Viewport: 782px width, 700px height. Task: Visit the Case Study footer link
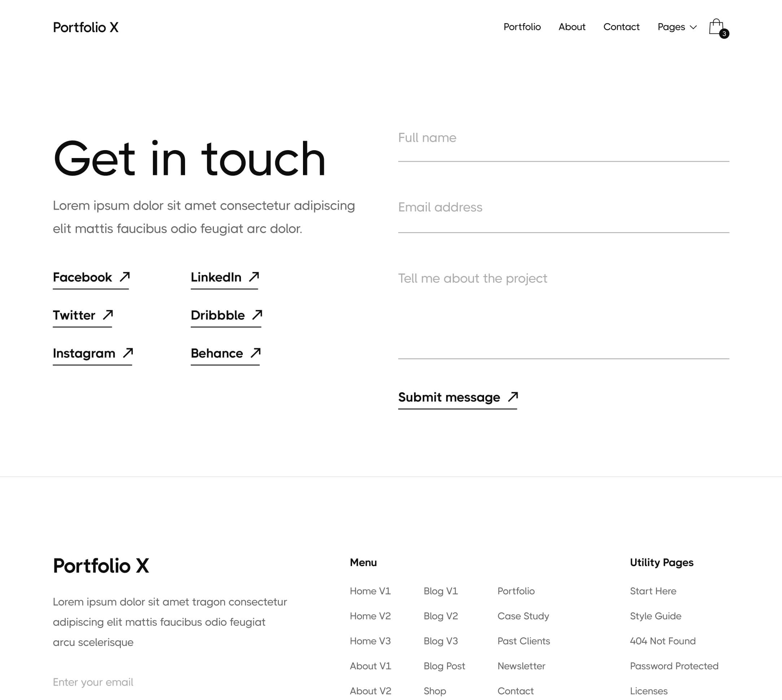[x=523, y=616]
